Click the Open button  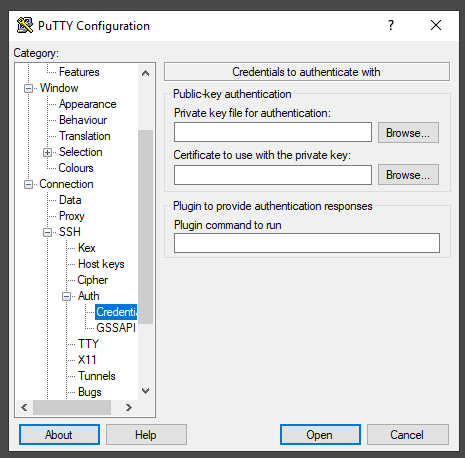[x=320, y=434]
